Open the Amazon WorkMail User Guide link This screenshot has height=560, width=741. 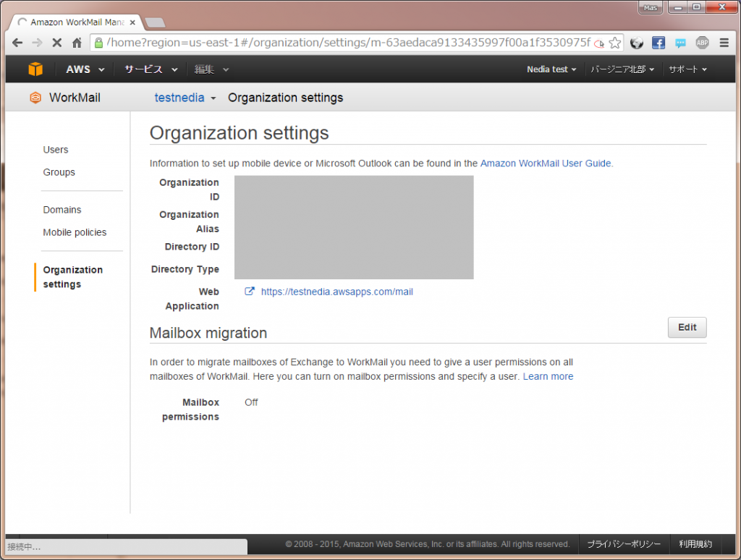point(546,164)
